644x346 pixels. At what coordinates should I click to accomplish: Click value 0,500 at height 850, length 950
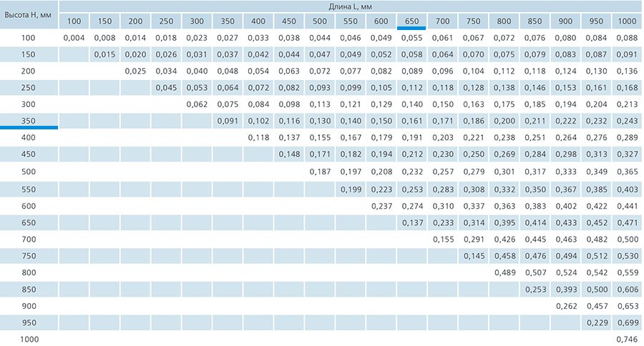pyautogui.click(x=597, y=290)
